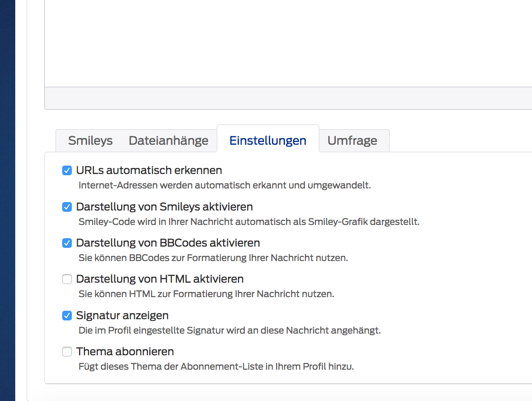Click the 'Darstellung von Smileys aktivieren' label text
532x401 pixels.
(164, 207)
